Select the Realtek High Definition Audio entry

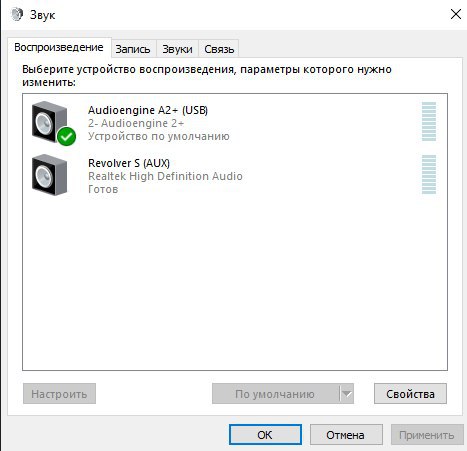[165, 176]
